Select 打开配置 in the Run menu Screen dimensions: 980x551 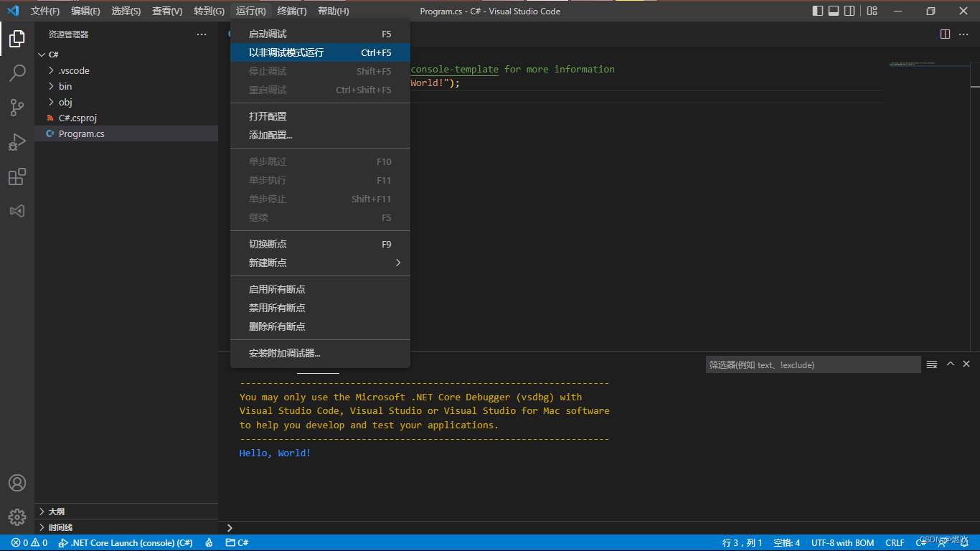(320, 116)
